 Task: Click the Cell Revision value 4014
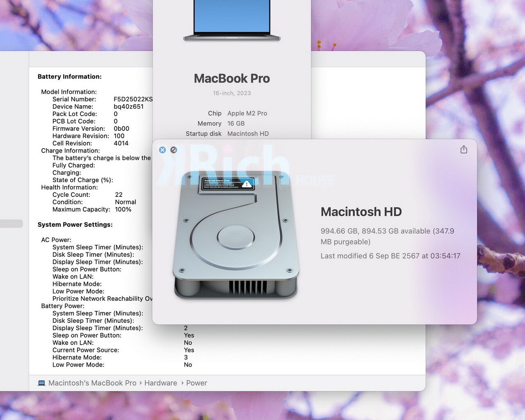[121, 144]
